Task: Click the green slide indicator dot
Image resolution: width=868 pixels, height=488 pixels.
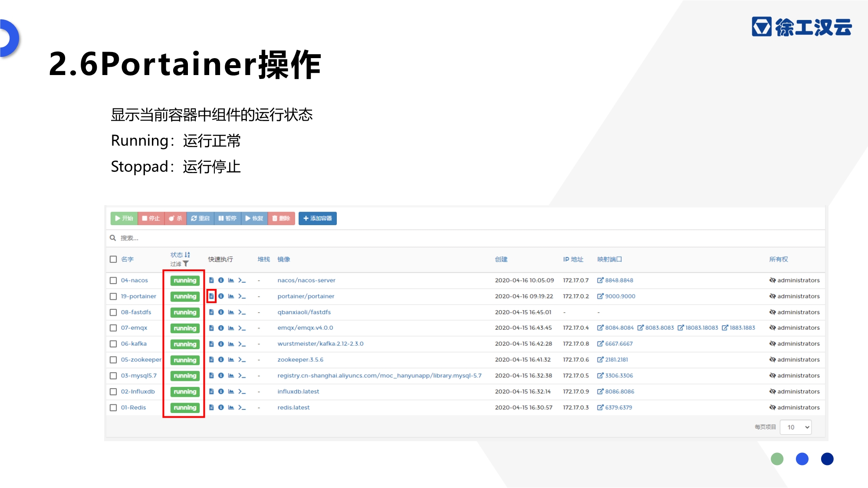Action: (777, 459)
